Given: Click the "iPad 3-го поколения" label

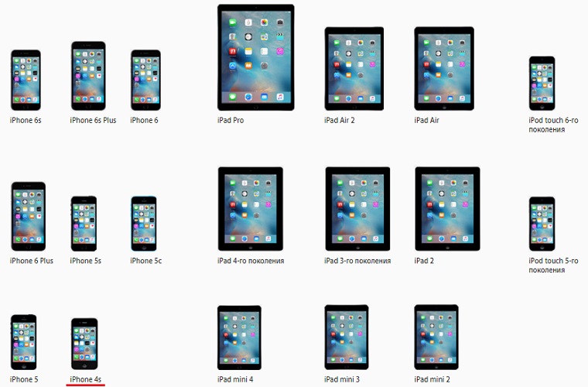Looking at the screenshot, I should click(357, 261).
